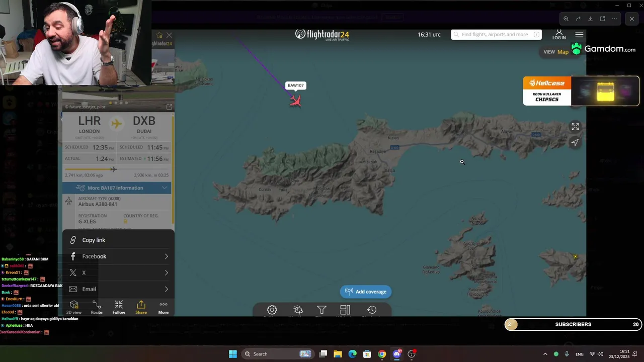Image resolution: width=644 pixels, height=362 pixels.
Task: Open the Widgets layout icon
Action: click(345, 310)
